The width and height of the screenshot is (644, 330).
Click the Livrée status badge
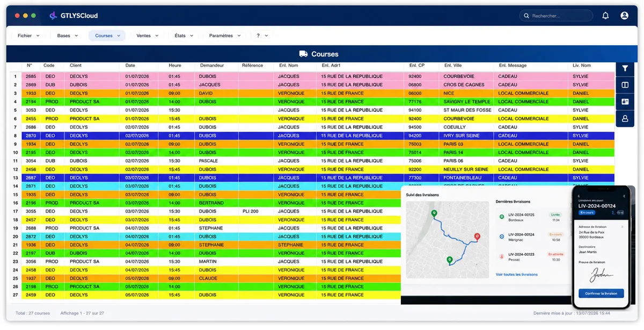tap(555, 214)
